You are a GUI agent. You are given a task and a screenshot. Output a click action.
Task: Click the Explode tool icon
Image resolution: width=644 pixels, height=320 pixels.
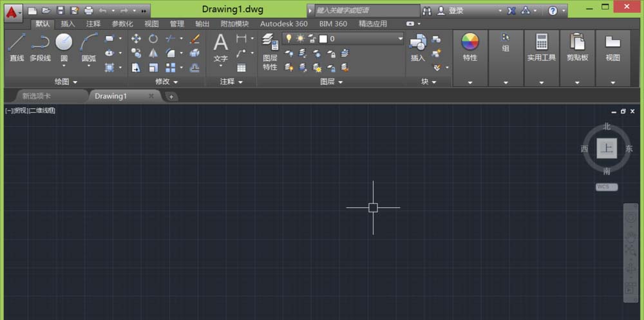[194, 53]
